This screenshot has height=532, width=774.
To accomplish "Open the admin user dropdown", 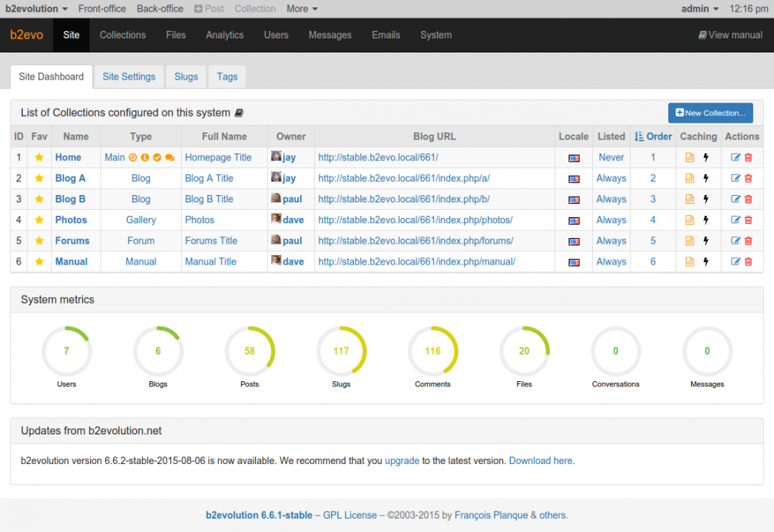I will (x=699, y=9).
